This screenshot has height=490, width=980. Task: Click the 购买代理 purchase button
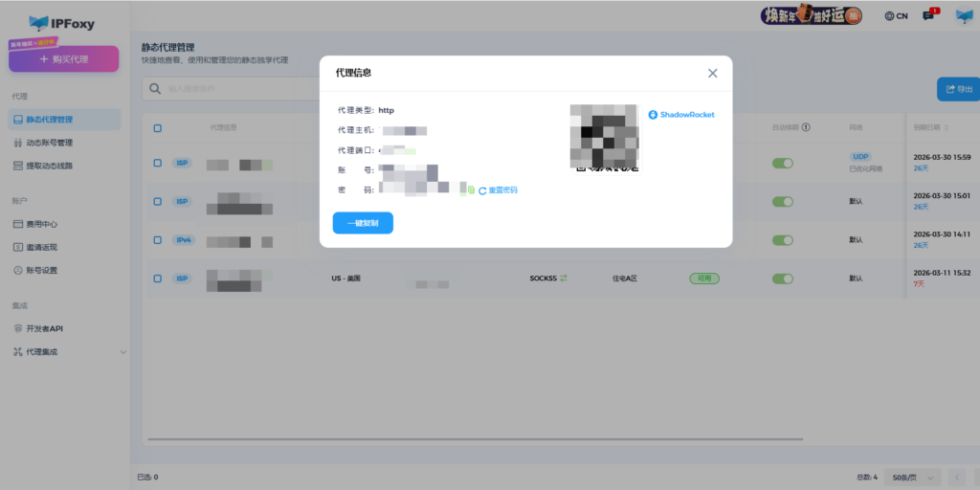pos(64,59)
